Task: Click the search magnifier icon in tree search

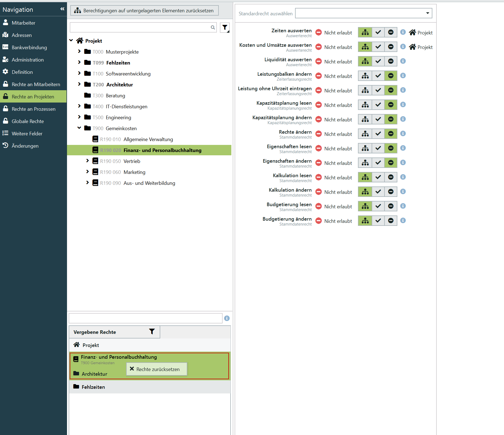Action: pyautogui.click(x=213, y=27)
